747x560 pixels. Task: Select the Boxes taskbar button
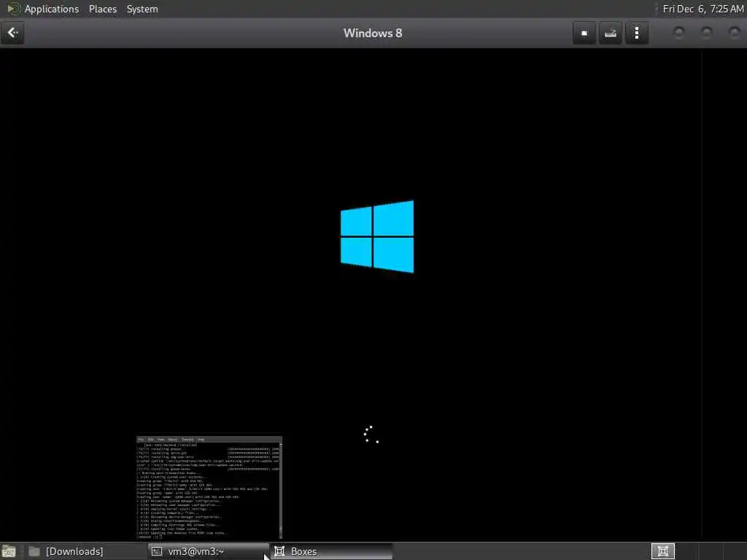point(332,551)
